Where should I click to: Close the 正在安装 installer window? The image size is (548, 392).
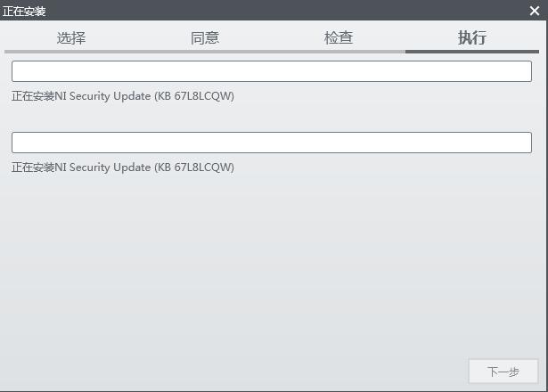click(x=535, y=11)
